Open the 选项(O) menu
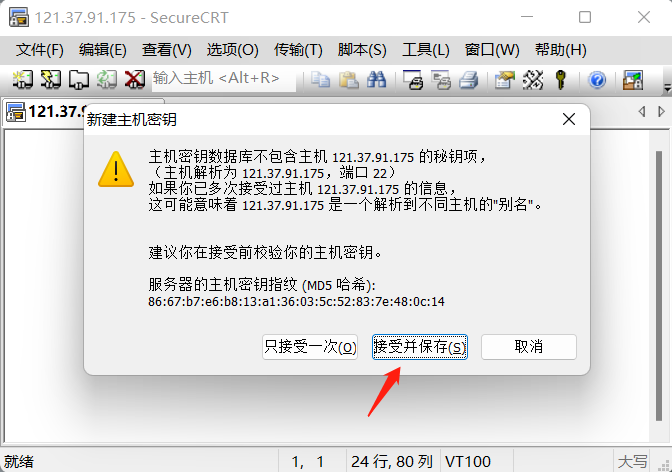Image resolution: width=672 pixels, height=472 pixels. tap(232, 50)
